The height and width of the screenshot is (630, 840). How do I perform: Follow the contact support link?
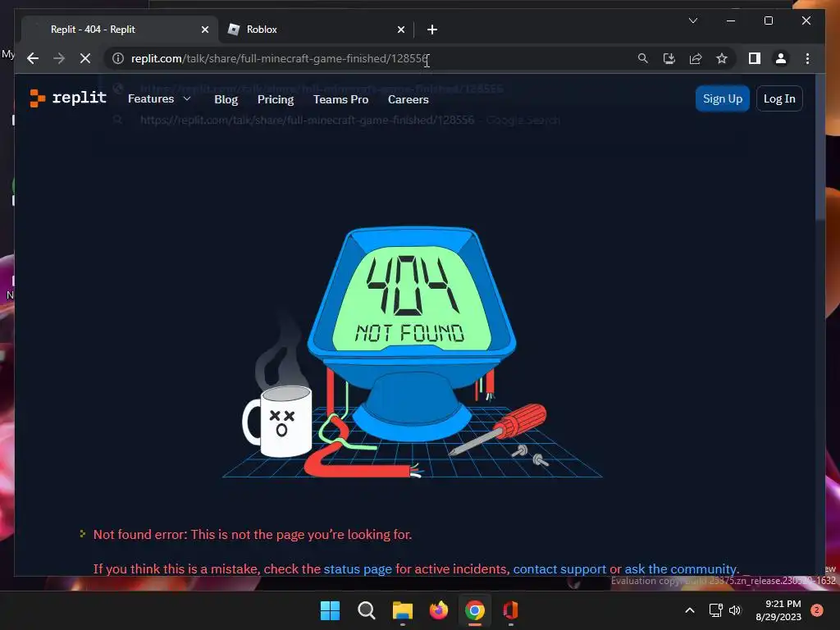click(559, 569)
